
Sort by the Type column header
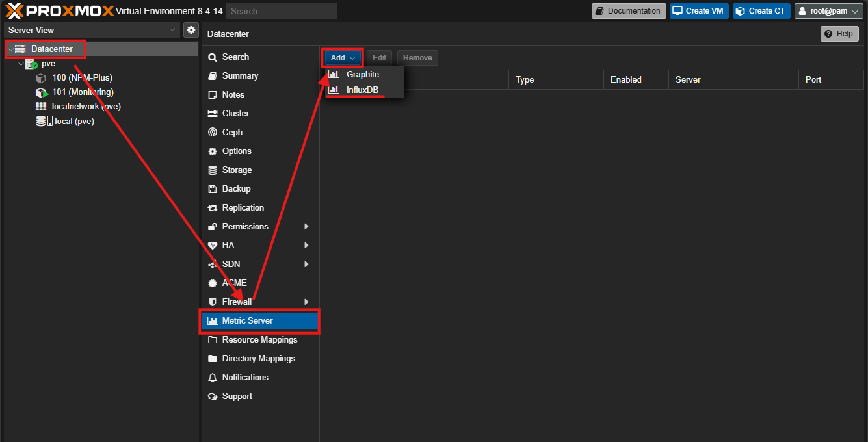(x=556, y=80)
